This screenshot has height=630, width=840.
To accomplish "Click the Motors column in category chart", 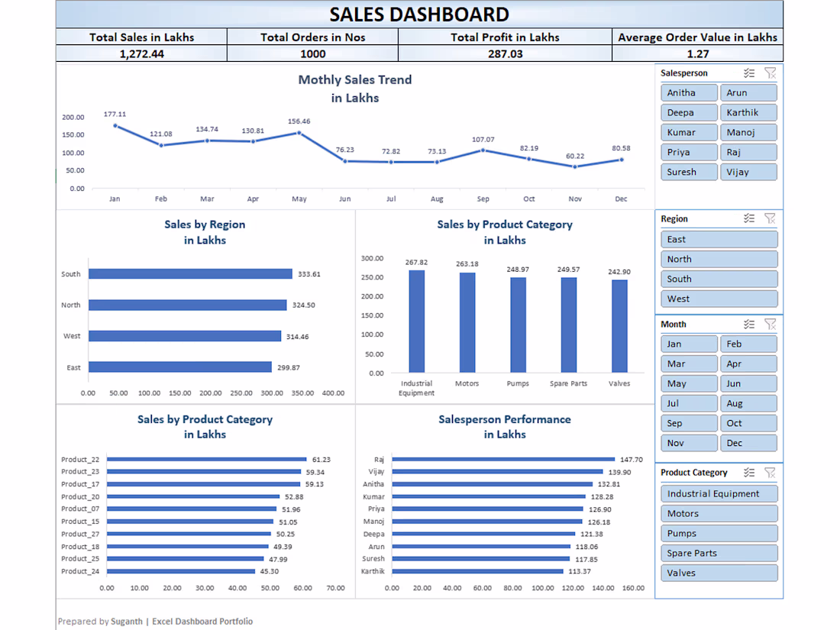I will pyautogui.click(x=467, y=322).
